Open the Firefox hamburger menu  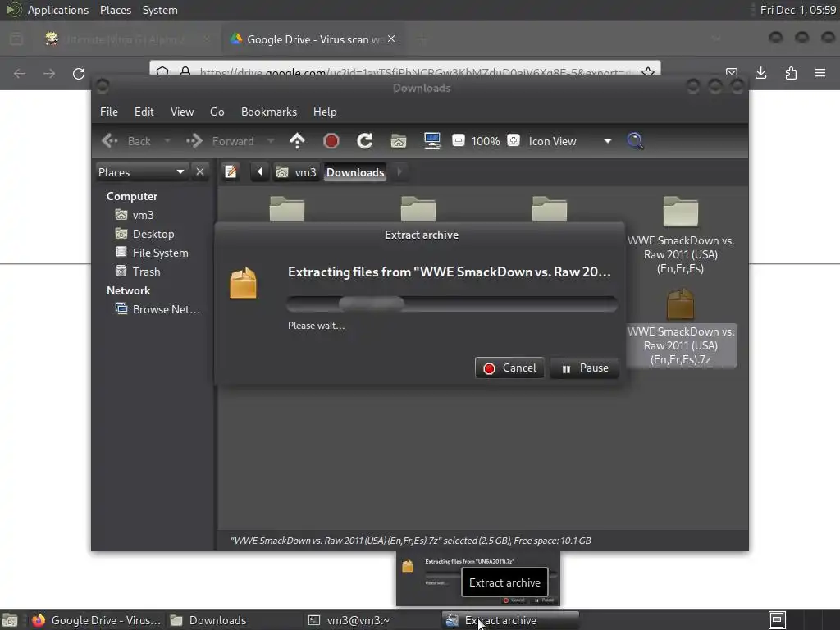[x=820, y=73]
